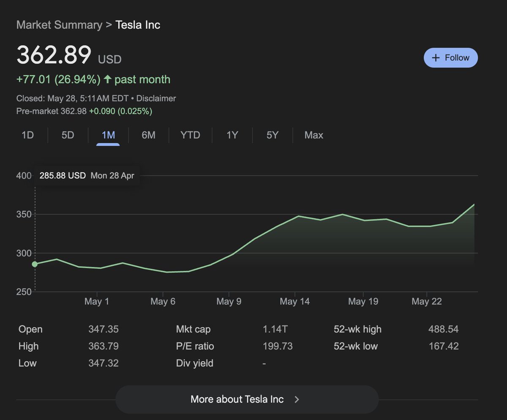Click the Follow button
This screenshot has width=507, height=420.
tap(451, 57)
